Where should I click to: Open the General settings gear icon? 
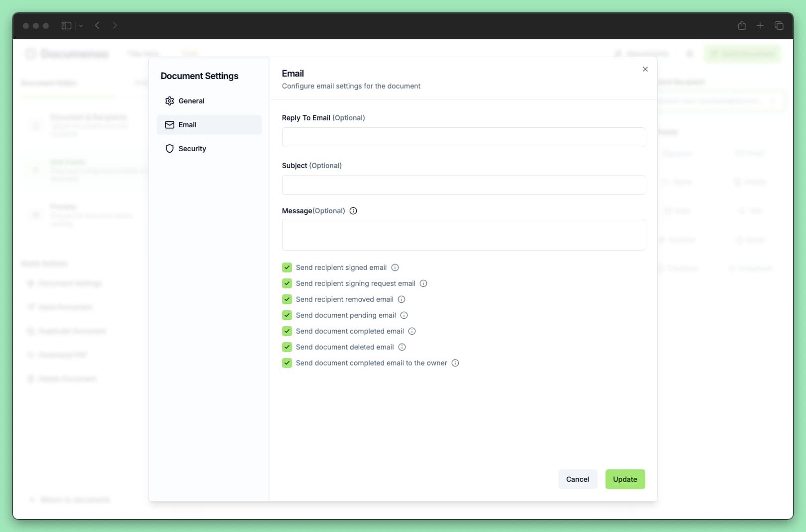(170, 101)
